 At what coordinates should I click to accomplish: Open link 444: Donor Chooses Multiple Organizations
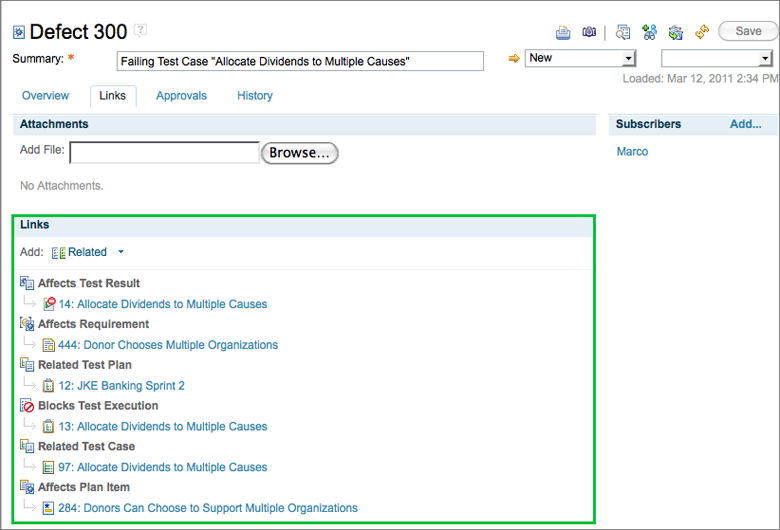point(168,345)
